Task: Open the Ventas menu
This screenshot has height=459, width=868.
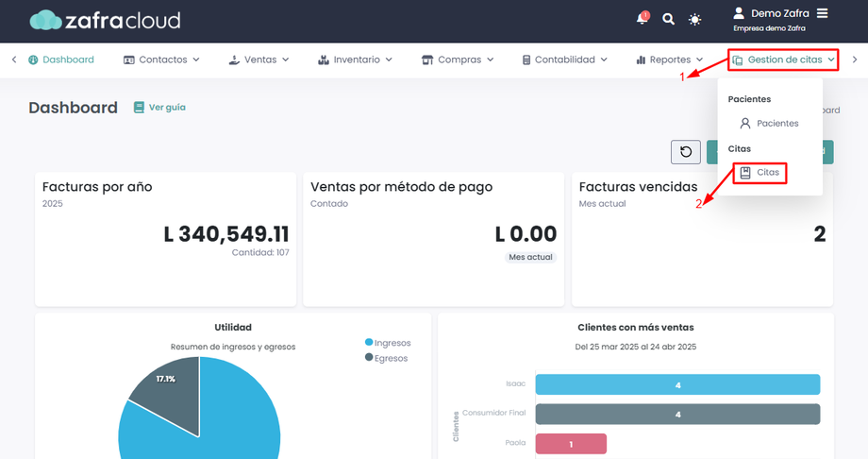Action: click(x=259, y=59)
